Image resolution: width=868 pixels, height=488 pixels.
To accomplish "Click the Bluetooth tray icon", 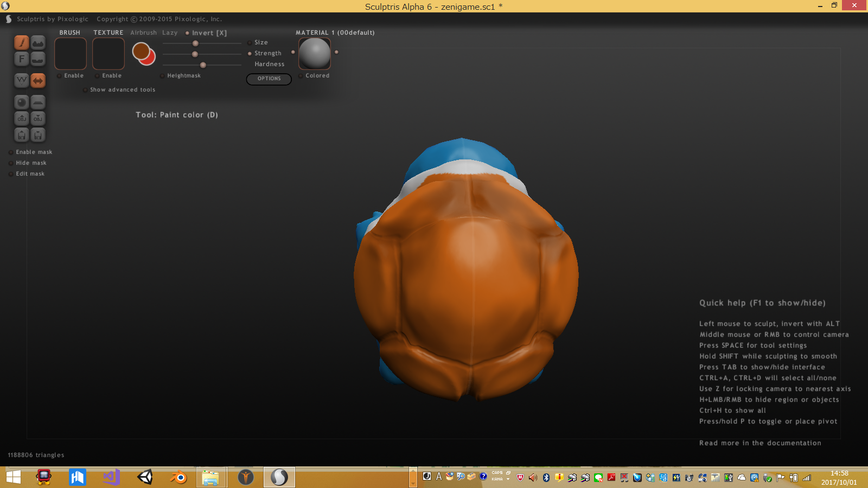I will [546, 478].
